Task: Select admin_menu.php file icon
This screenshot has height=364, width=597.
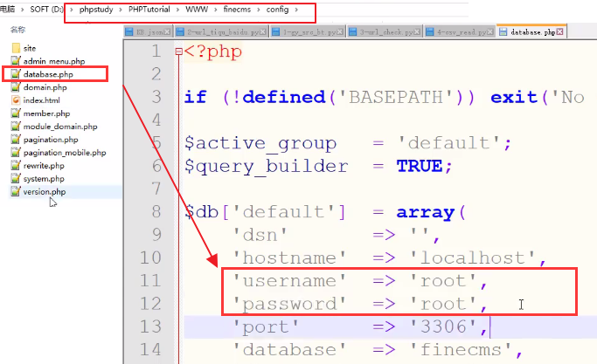Action: 16,62
